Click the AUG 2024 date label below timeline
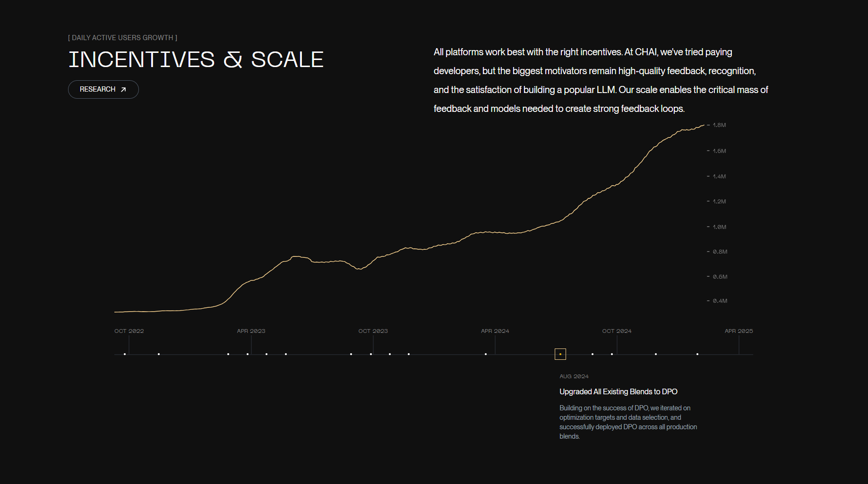Viewport: 868px width, 484px height. point(574,376)
